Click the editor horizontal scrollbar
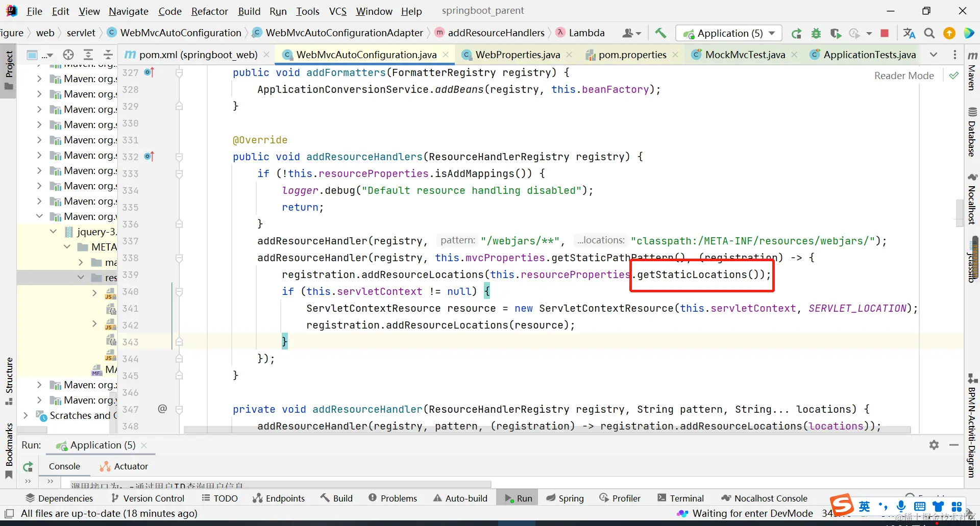The width and height of the screenshot is (980, 526). pyautogui.click(x=547, y=430)
